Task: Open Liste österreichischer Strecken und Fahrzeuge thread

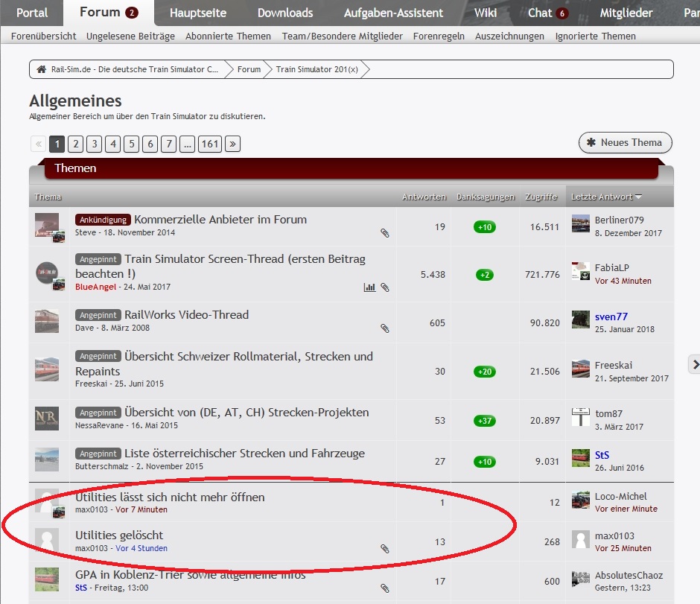Action: 244,453
